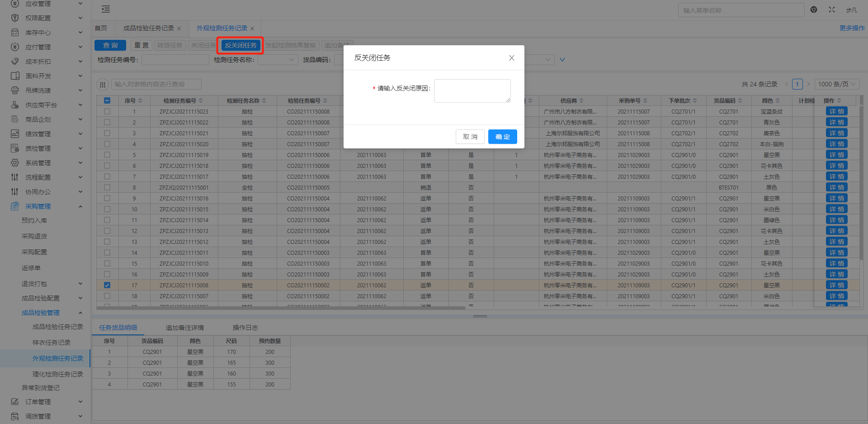The image size is (868, 424).
Task: Toggle the select-all checkbox in table header
Action: (107, 100)
